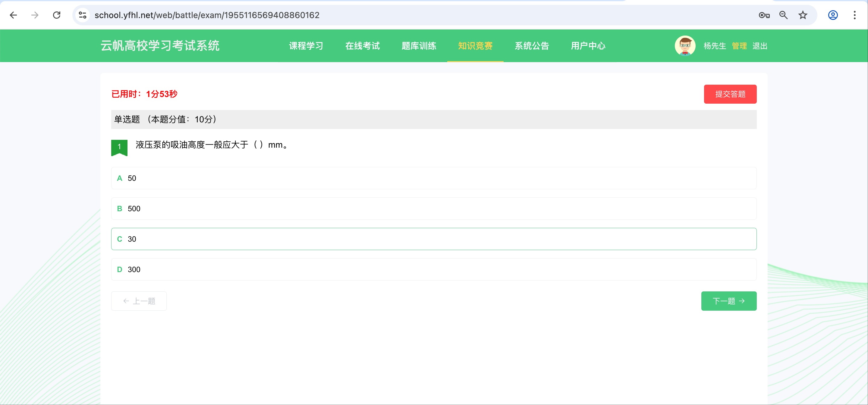The width and height of the screenshot is (868, 405).
Task: Open Chrome three-dot menu
Action: pos(854,15)
